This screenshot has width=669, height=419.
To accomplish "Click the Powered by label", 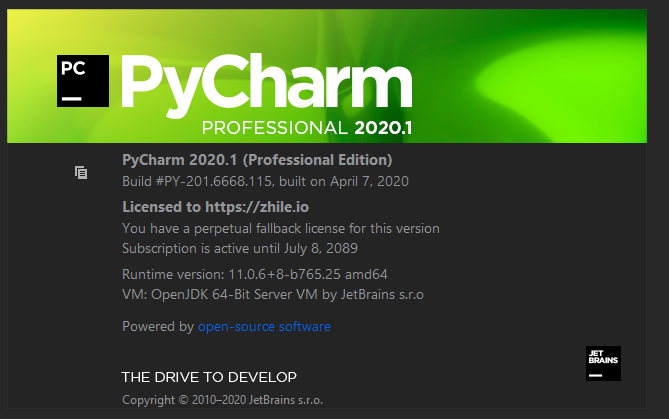I will (x=157, y=327).
